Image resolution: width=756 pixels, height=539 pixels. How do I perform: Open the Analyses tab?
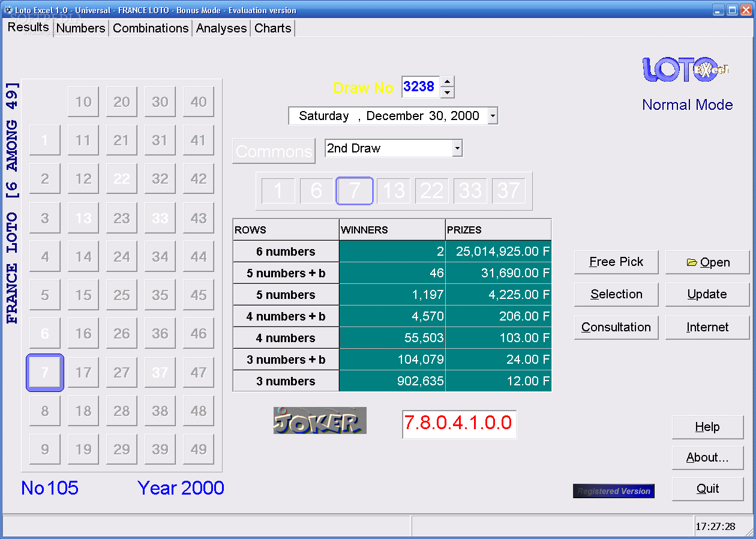pyautogui.click(x=221, y=28)
